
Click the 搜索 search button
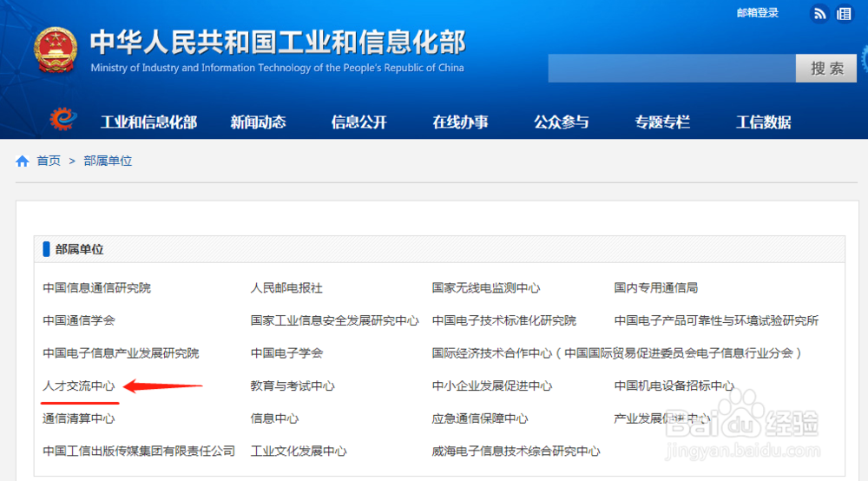click(x=826, y=68)
